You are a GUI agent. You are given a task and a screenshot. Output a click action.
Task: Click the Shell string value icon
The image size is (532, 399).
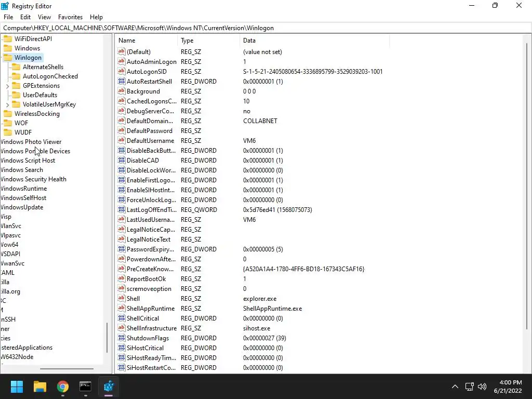122,298
